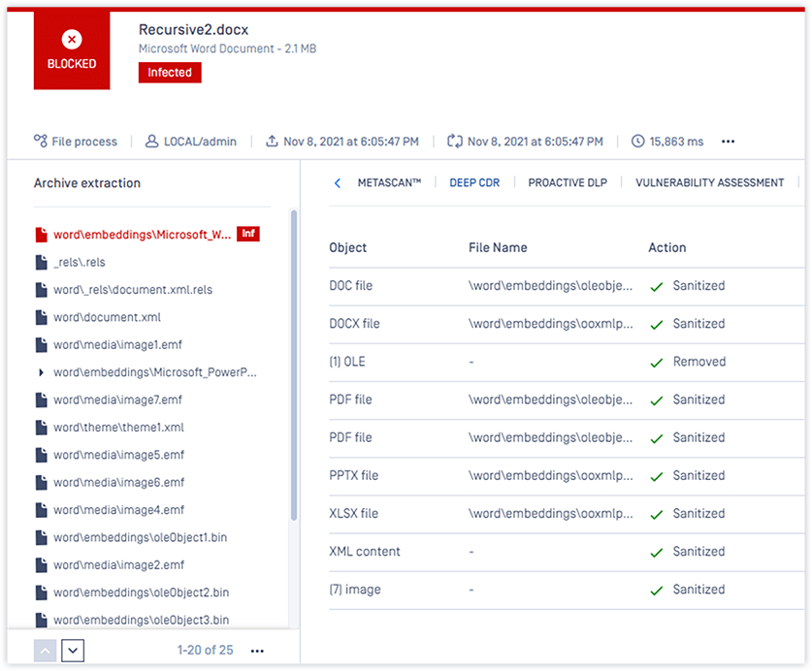The width and height of the screenshot is (812, 671).
Task: Click the infected red file icon
Action: (41, 235)
